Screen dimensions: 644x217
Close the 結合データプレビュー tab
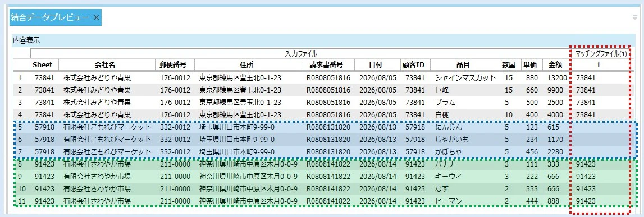[96, 17]
